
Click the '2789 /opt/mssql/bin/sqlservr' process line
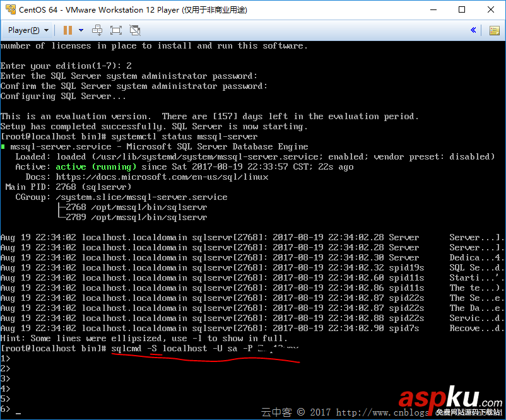pos(136,218)
